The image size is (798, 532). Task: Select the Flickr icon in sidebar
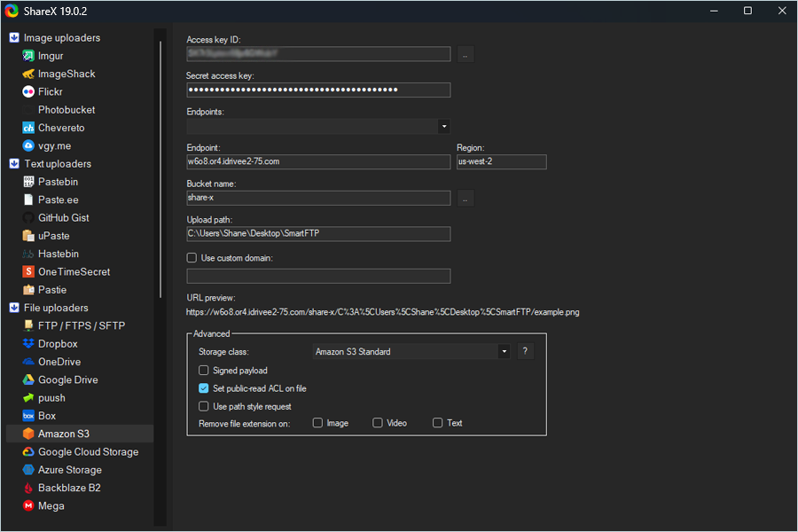click(x=28, y=92)
